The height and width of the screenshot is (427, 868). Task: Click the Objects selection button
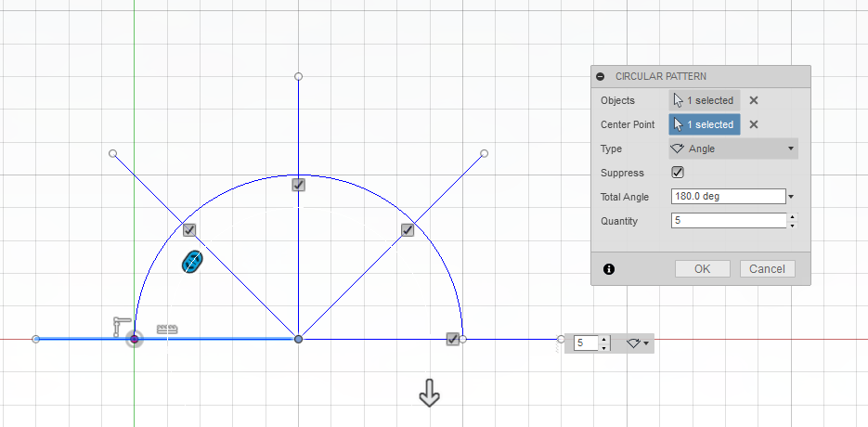pos(704,100)
